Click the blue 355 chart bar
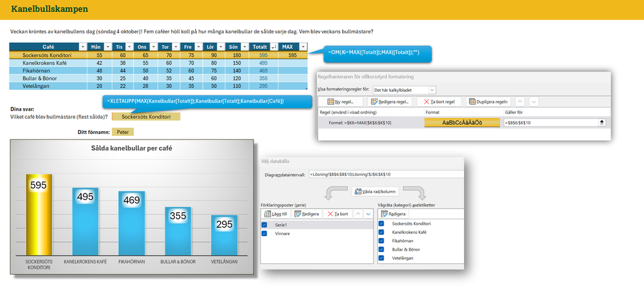This screenshot has height=294, width=644. pos(178,232)
